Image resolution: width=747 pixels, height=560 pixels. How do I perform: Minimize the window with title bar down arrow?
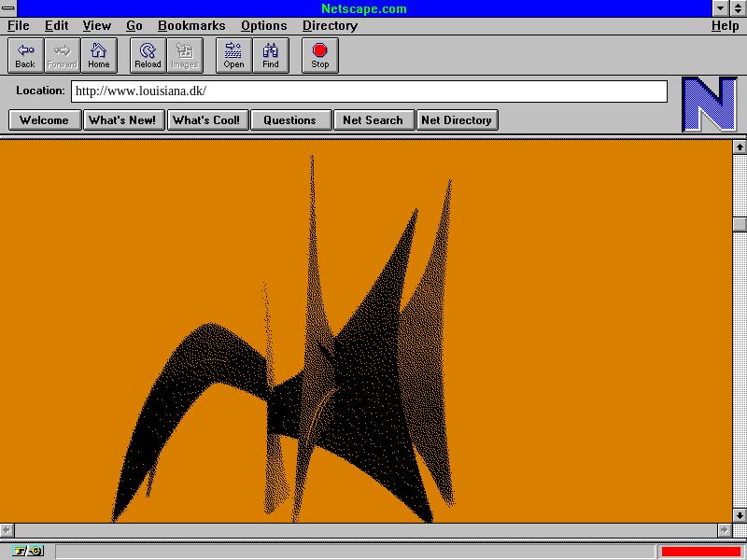click(x=720, y=8)
